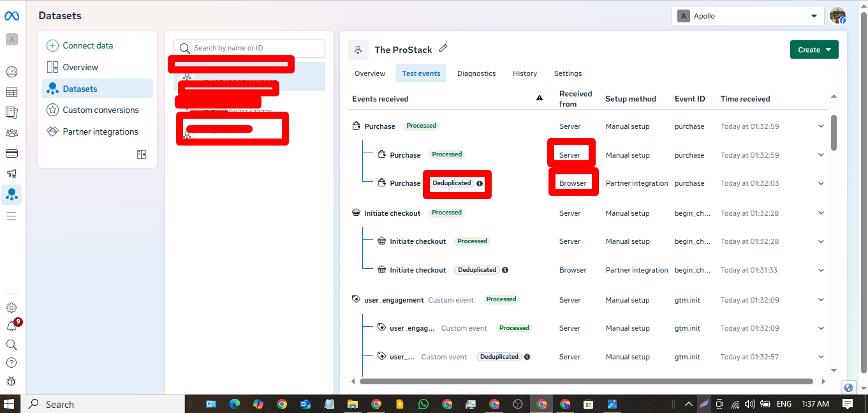868x413 pixels.
Task: Switch to the Diagnostics tab
Action: coord(476,73)
